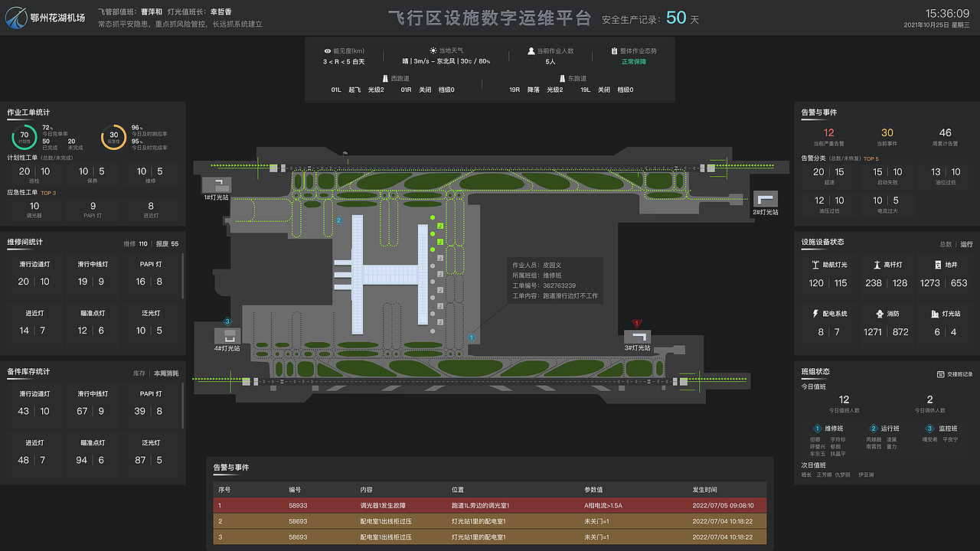Click the 维修班 badge numbered 1
The width and height of the screenshot is (980, 551).
coord(818,429)
